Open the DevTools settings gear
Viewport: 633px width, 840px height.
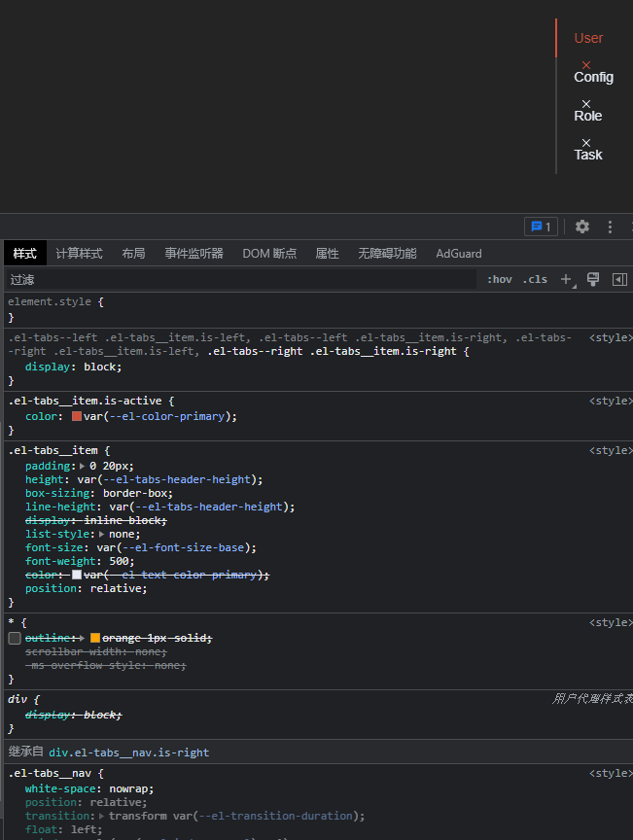pos(581,226)
